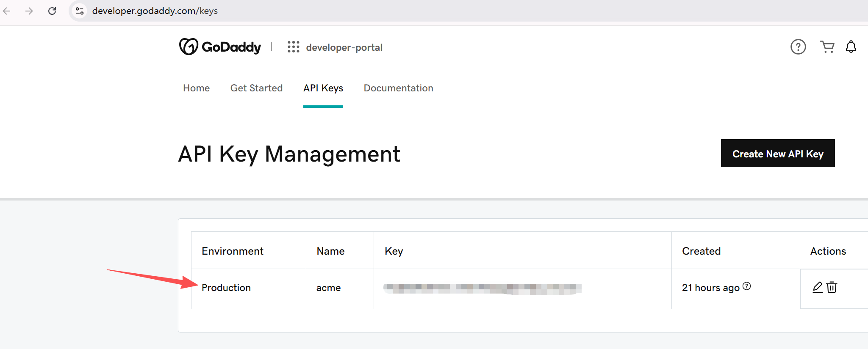Click the GoDaddy logo
This screenshot has height=349, width=868.
pyautogui.click(x=220, y=47)
